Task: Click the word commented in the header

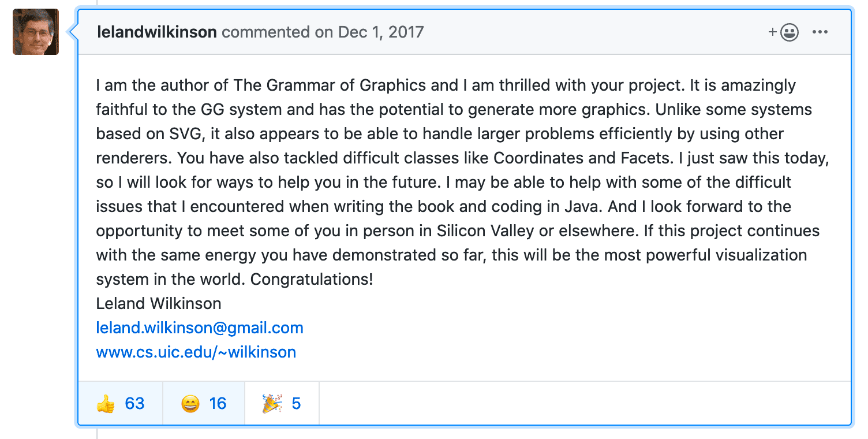Action: [x=266, y=32]
